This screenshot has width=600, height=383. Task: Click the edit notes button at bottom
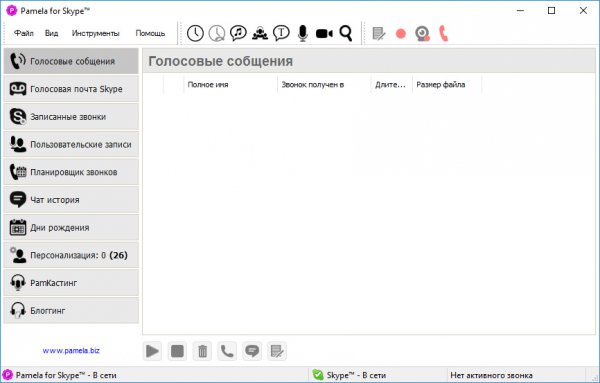pyautogui.click(x=277, y=351)
